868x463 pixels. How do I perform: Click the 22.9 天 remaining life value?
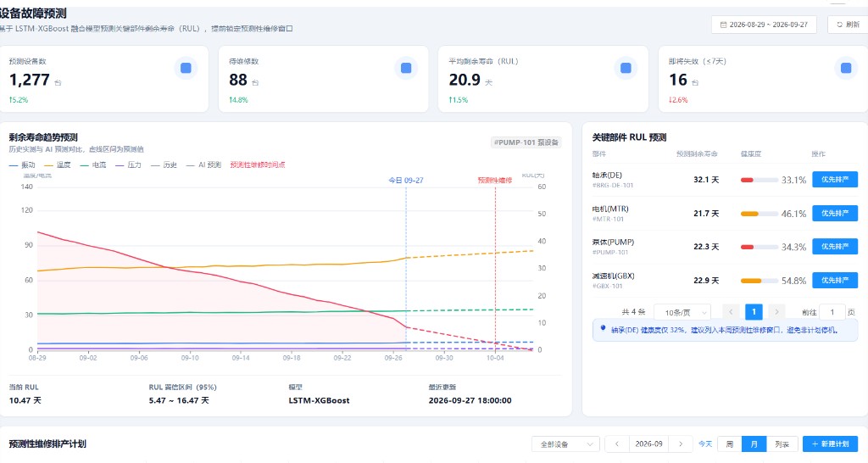pyautogui.click(x=706, y=280)
